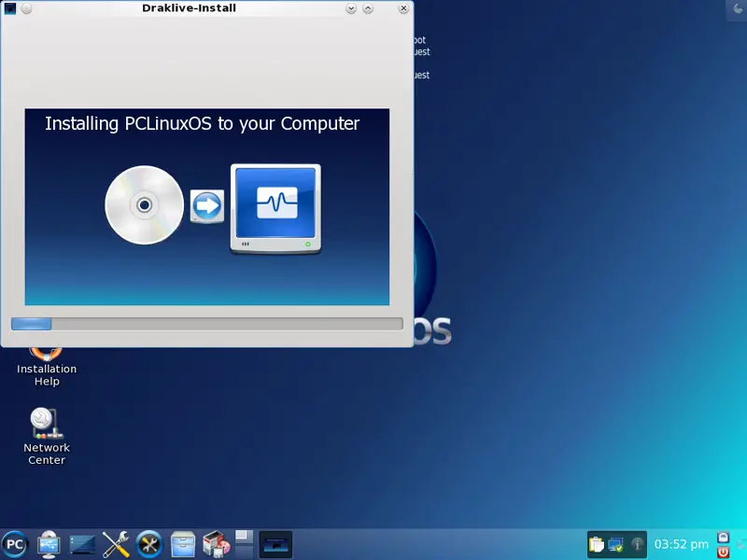This screenshot has height=560, width=747.
Task: Open the desktop toolbox in top-right corner
Action: tap(737, 9)
